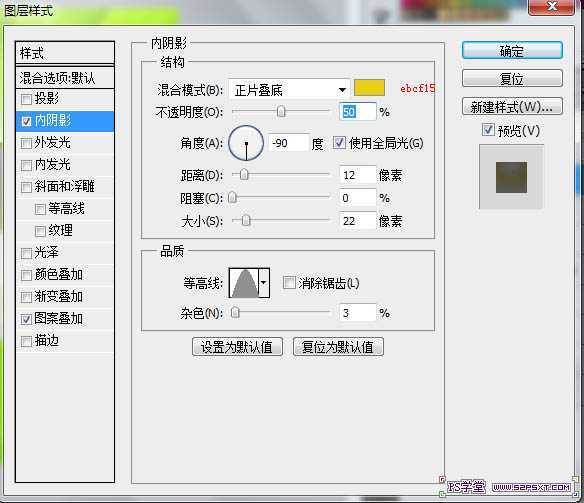
Task: Open the contour picker dropdown arrow
Action: (264, 283)
